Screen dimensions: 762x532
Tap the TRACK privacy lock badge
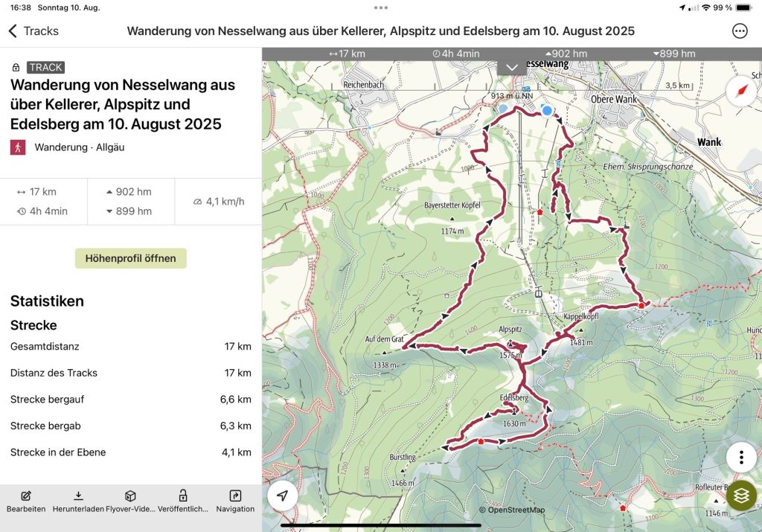pos(16,68)
